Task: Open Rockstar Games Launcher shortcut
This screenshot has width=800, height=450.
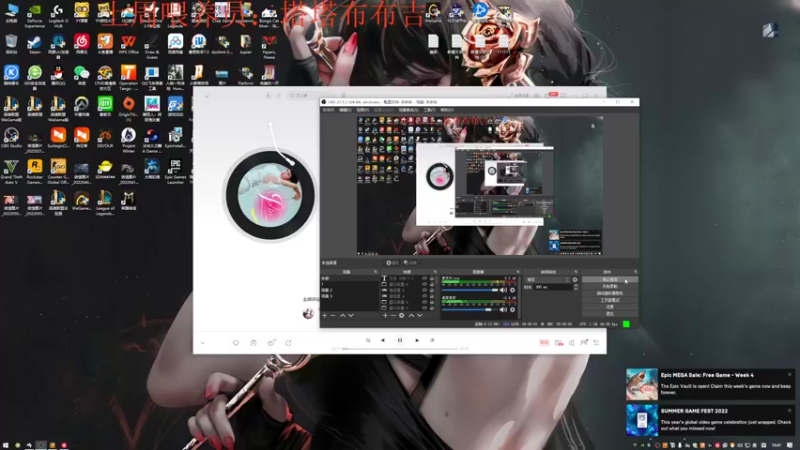Action: coord(35,168)
